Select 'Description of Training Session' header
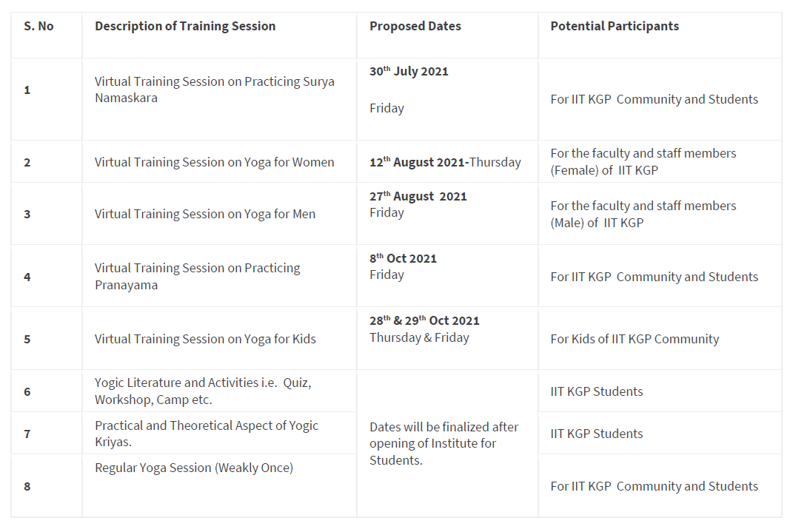Viewport: 790px width, 532px height. (x=185, y=26)
